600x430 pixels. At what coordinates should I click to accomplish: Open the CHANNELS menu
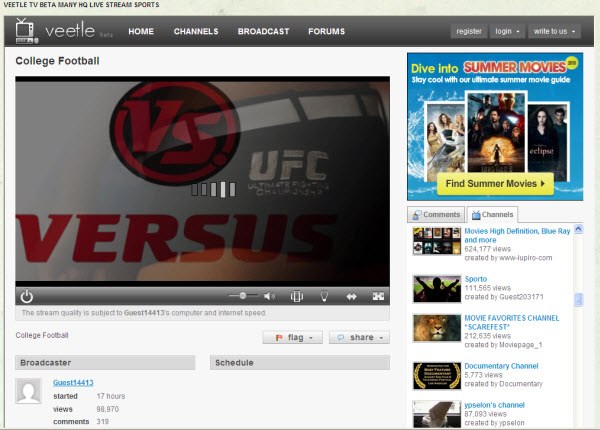(x=196, y=31)
